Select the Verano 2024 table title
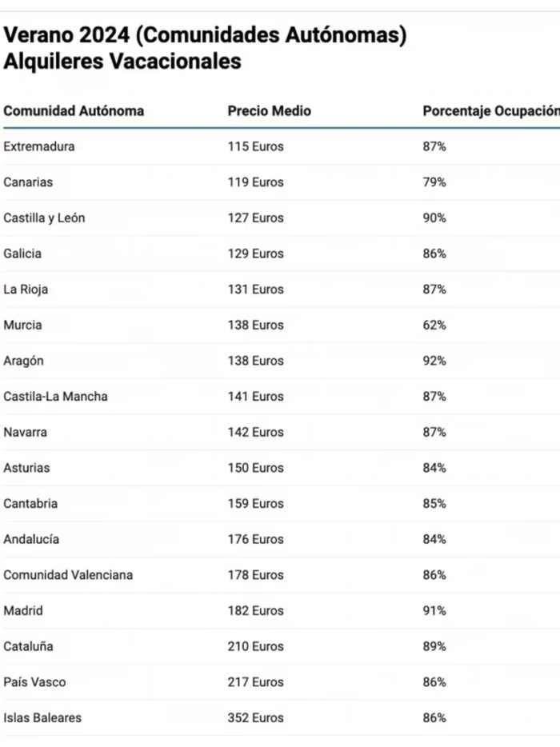This screenshot has width=560, height=747. coord(205,48)
